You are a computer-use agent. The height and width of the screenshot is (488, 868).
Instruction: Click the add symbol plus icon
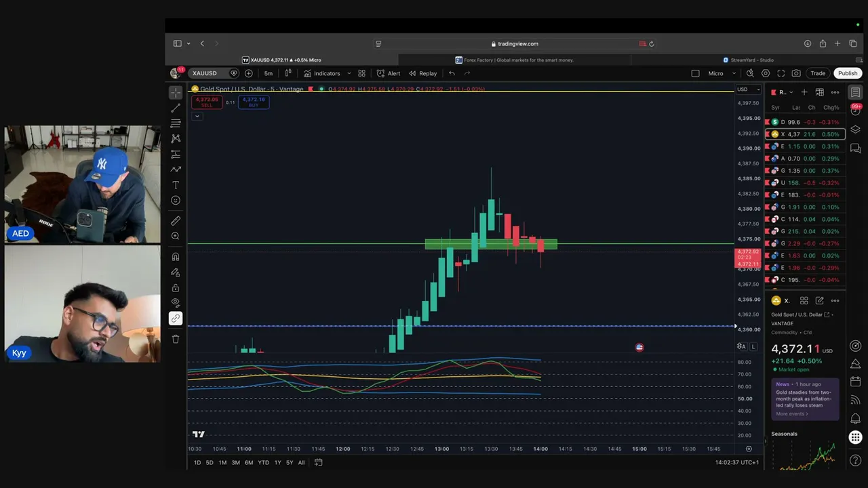(x=249, y=73)
